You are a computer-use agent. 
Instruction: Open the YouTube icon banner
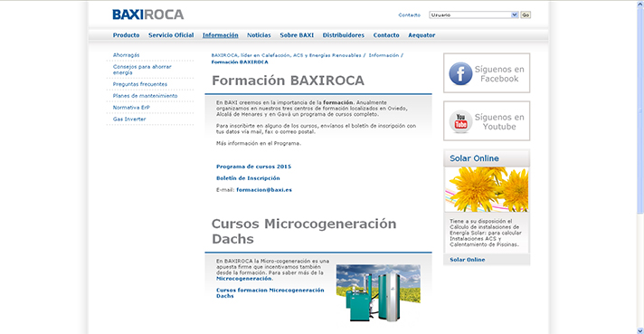pyautogui.click(x=487, y=121)
